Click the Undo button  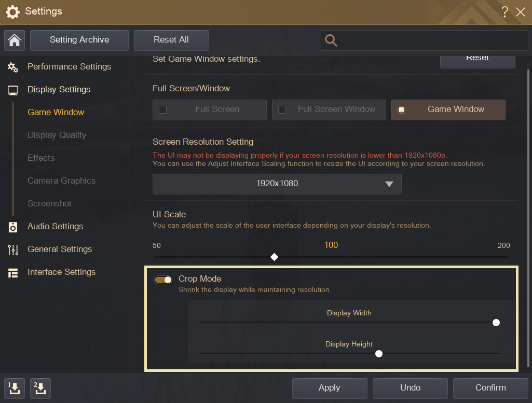410,388
